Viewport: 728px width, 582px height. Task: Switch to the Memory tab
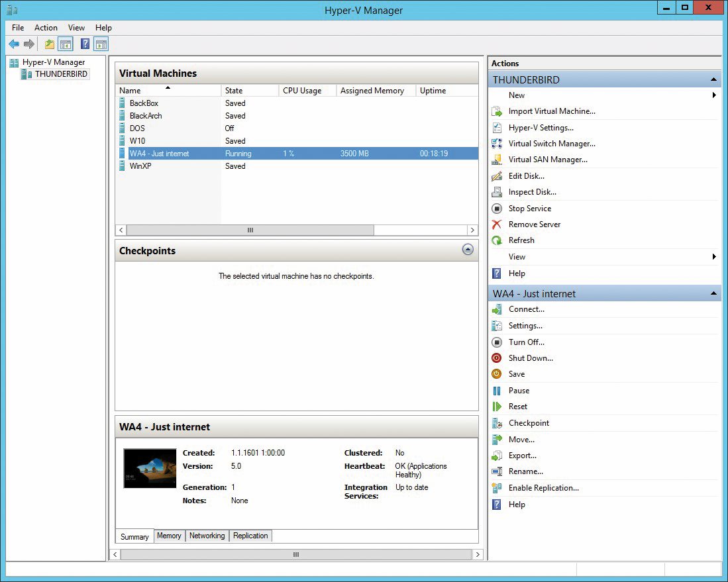[x=169, y=536]
